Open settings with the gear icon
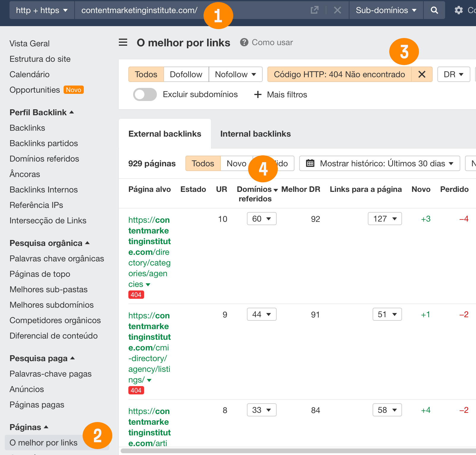Image resolution: width=476 pixels, height=455 pixels. click(458, 10)
